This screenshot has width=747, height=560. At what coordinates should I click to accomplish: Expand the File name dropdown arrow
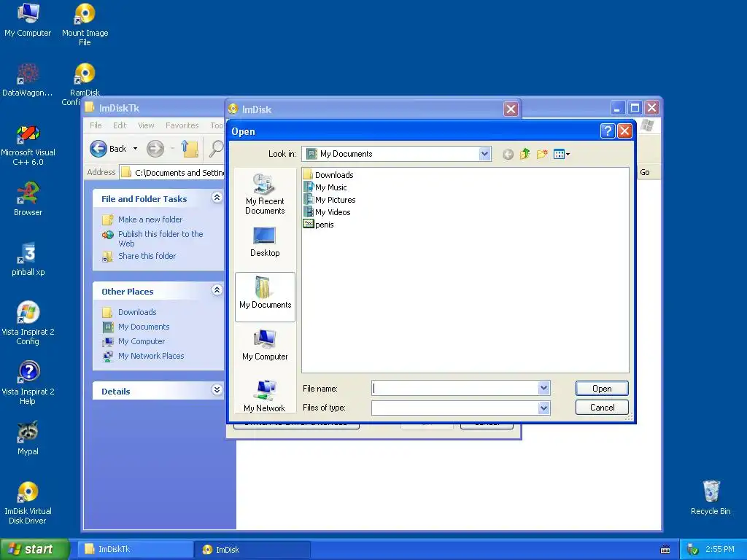point(543,388)
